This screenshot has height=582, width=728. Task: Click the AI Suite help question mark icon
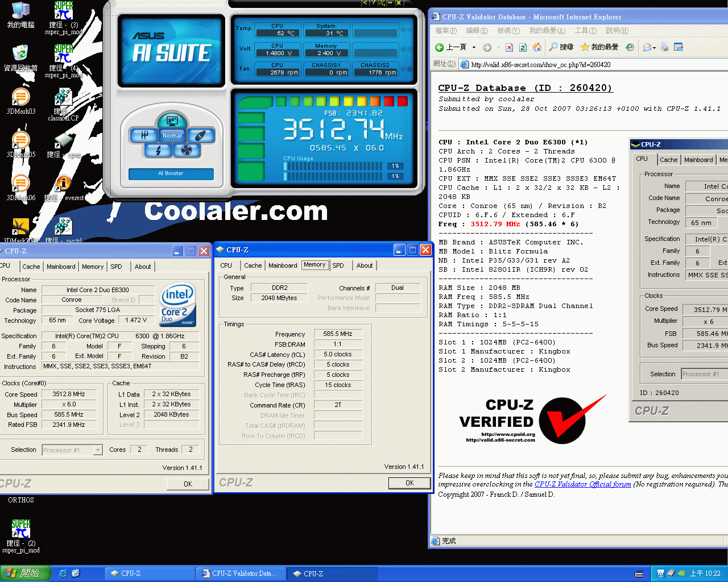coord(373,3)
